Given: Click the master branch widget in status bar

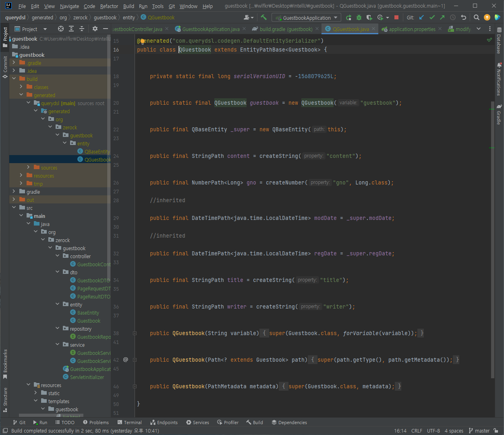Looking at the screenshot, I should (479, 431).
